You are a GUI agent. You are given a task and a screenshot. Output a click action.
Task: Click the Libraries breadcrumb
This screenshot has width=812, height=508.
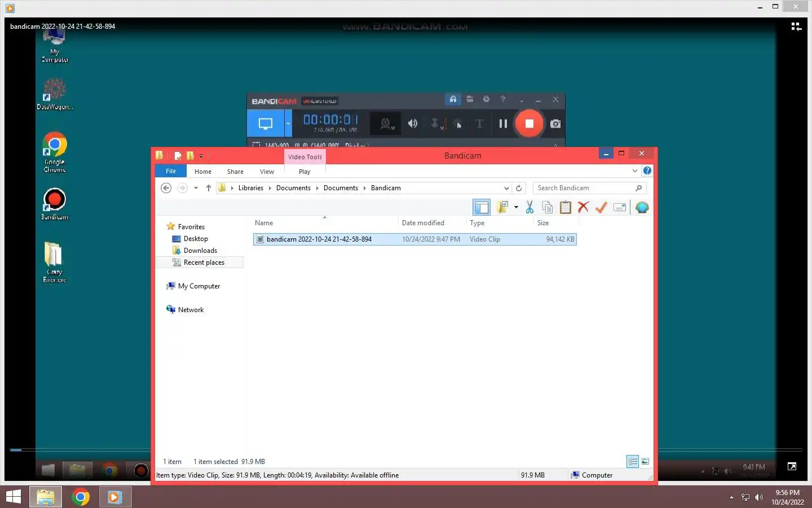(x=250, y=188)
